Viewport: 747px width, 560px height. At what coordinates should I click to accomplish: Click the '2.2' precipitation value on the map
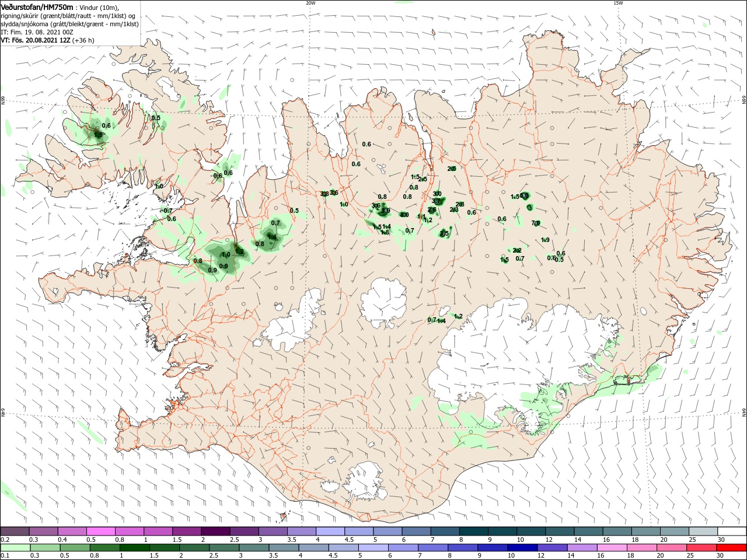click(517, 250)
